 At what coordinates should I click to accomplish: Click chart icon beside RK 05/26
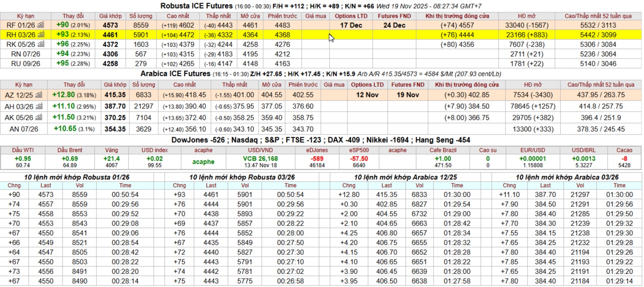pos(40,44)
